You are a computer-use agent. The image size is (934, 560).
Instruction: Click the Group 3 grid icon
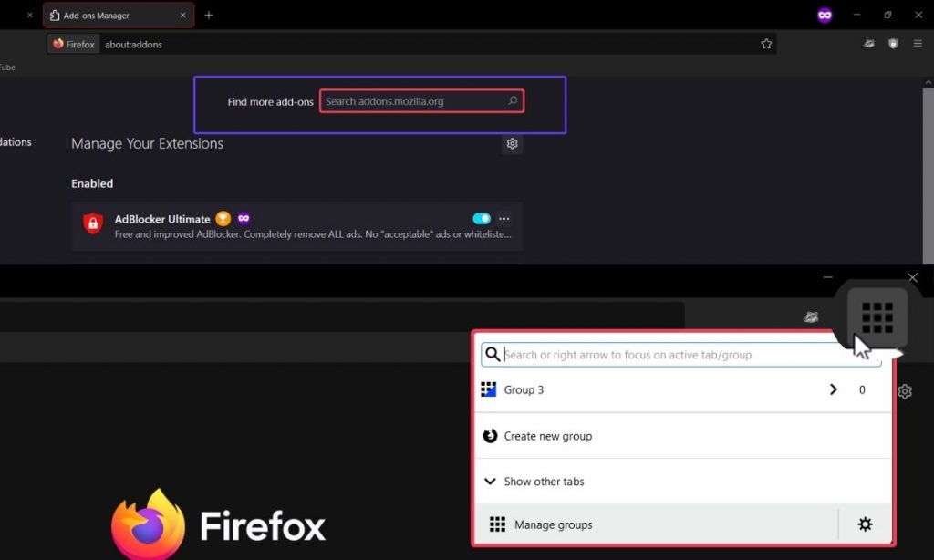(489, 389)
